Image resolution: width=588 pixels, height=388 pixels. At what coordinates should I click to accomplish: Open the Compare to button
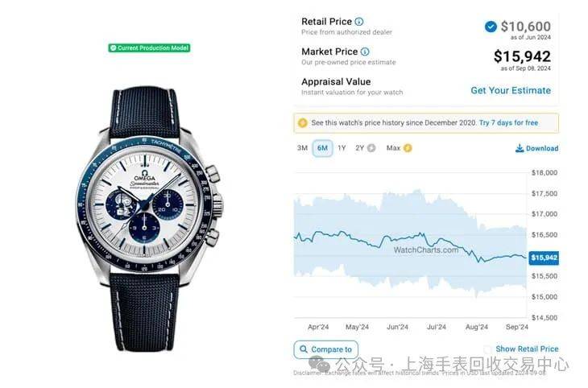coord(326,349)
